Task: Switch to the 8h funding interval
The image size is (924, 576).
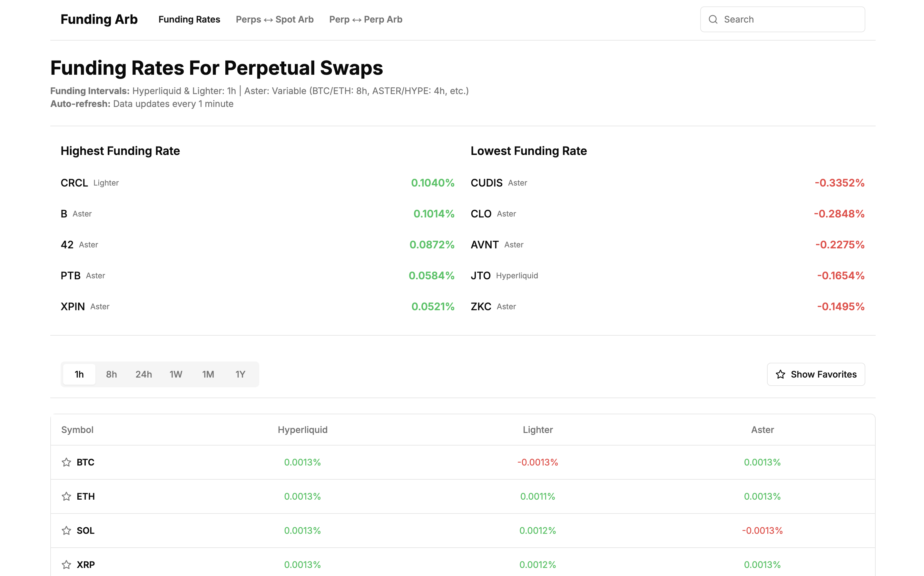Action: point(111,374)
